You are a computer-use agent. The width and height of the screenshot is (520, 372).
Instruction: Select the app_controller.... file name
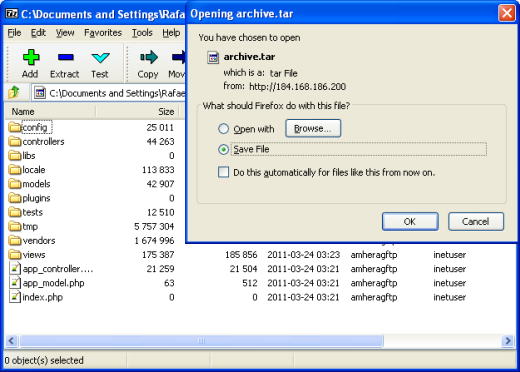(58, 269)
